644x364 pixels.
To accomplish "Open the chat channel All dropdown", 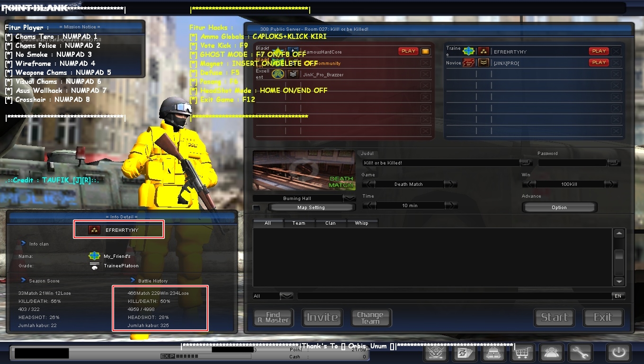I will tap(286, 296).
